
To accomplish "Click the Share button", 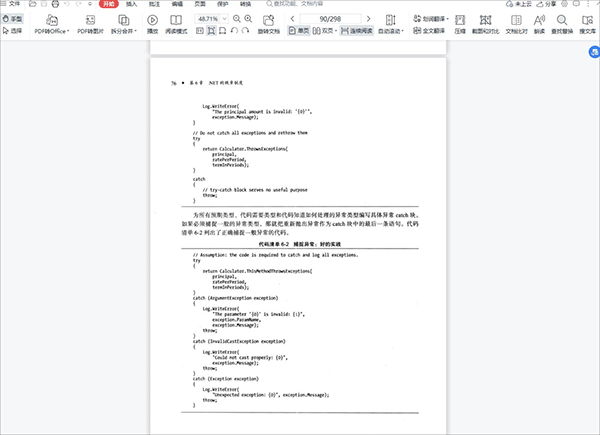I will 546,4.
